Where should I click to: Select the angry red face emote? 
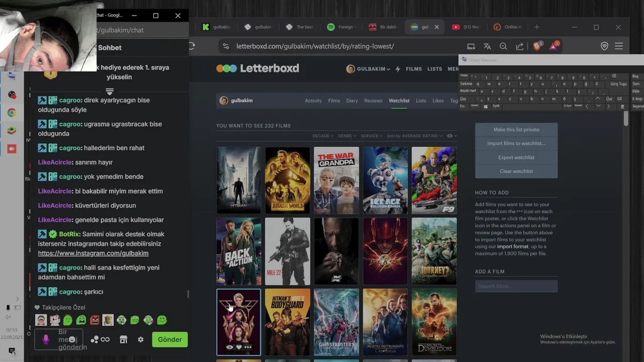click(95, 320)
